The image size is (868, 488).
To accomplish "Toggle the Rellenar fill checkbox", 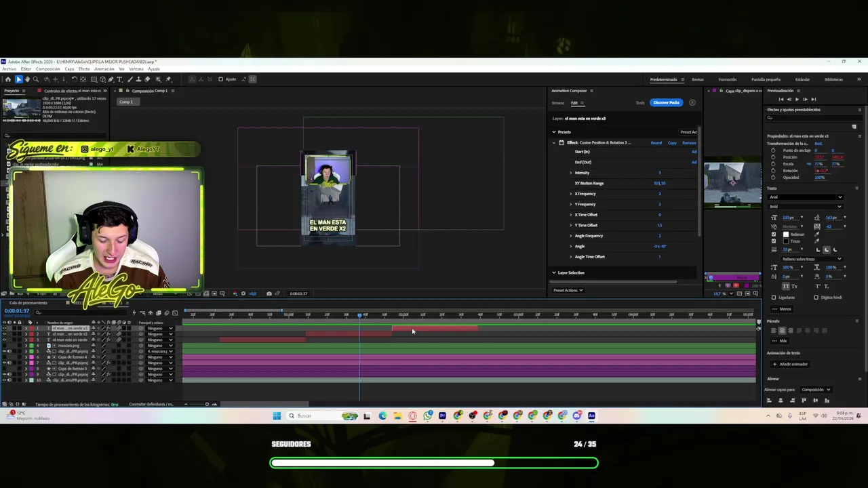I will (774, 235).
